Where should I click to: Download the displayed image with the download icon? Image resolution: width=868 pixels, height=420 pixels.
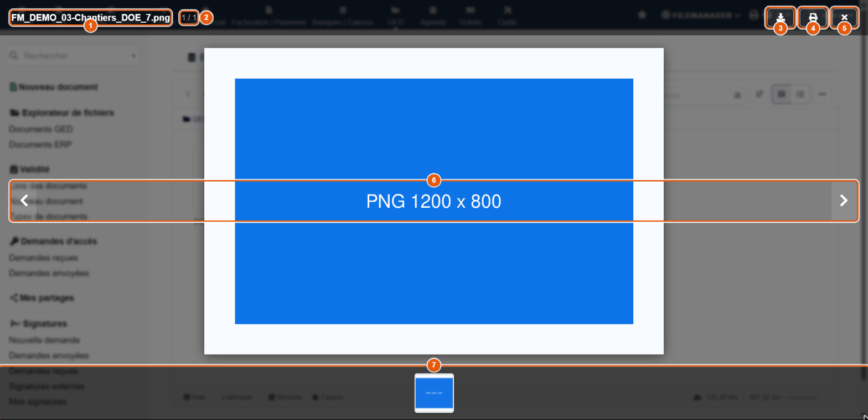(781, 18)
